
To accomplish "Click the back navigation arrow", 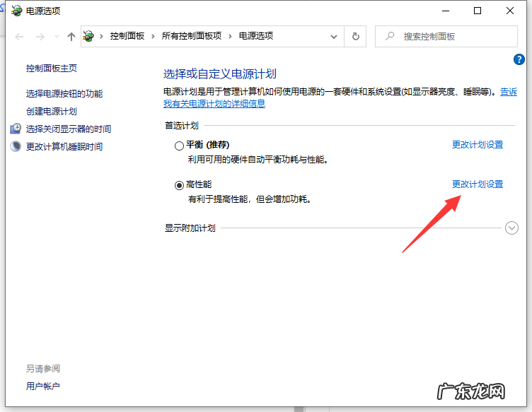I will (19, 36).
